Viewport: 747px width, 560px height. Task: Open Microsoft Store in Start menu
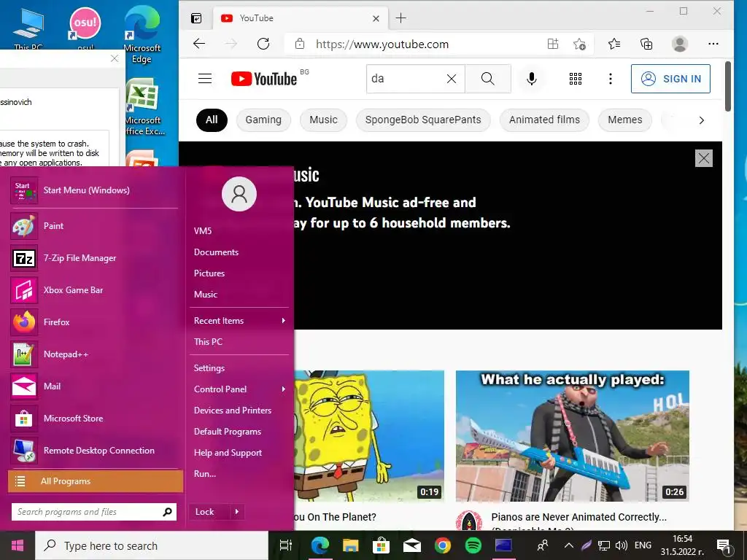(94, 418)
